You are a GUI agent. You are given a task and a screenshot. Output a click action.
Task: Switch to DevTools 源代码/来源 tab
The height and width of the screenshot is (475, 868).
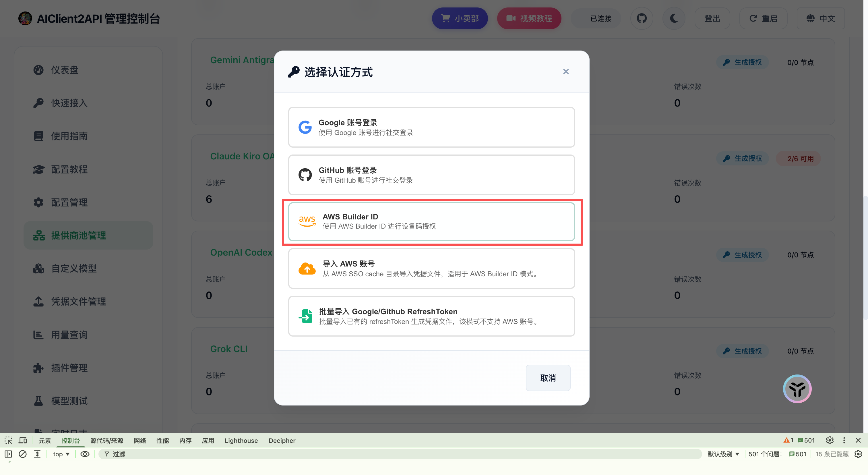click(x=107, y=440)
